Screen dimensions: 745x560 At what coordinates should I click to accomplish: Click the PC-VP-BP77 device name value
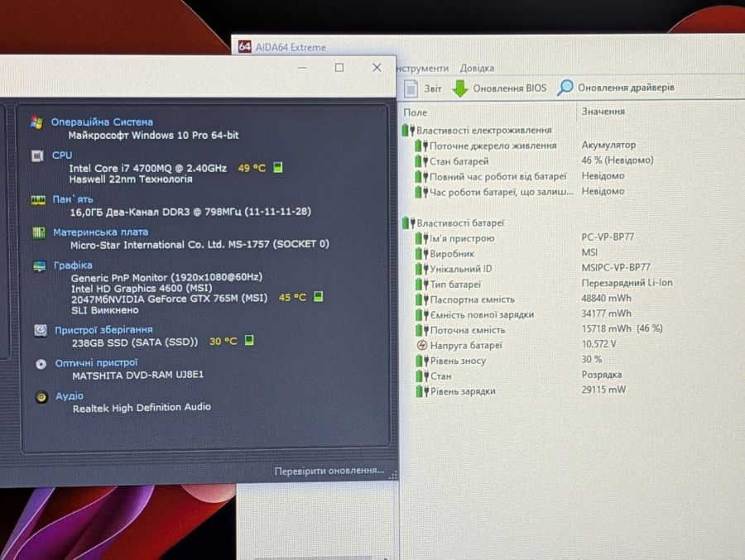coord(608,237)
